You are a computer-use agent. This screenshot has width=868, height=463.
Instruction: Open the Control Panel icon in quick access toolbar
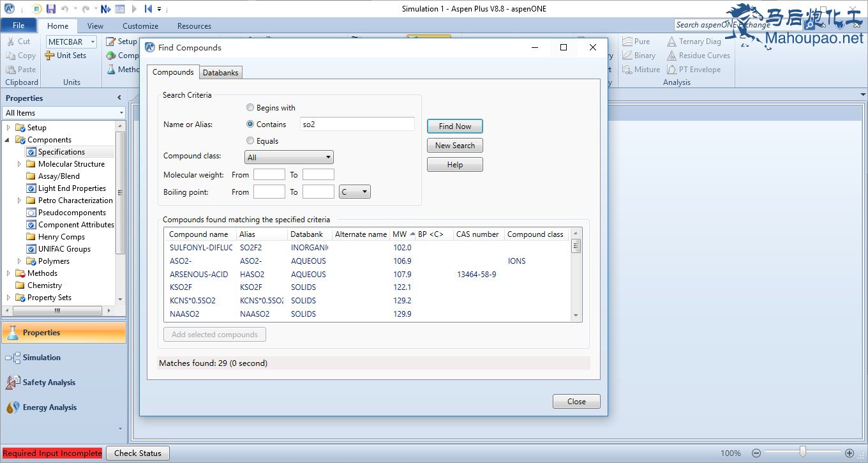pos(120,9)
